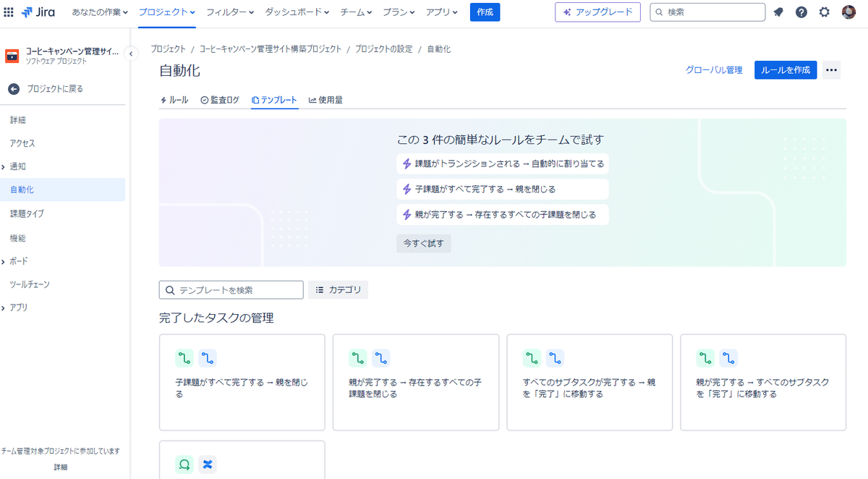Expand the アプリ section in sidebar
The height and width of the screenshot is (479, 868).
[x=4, y=308]
